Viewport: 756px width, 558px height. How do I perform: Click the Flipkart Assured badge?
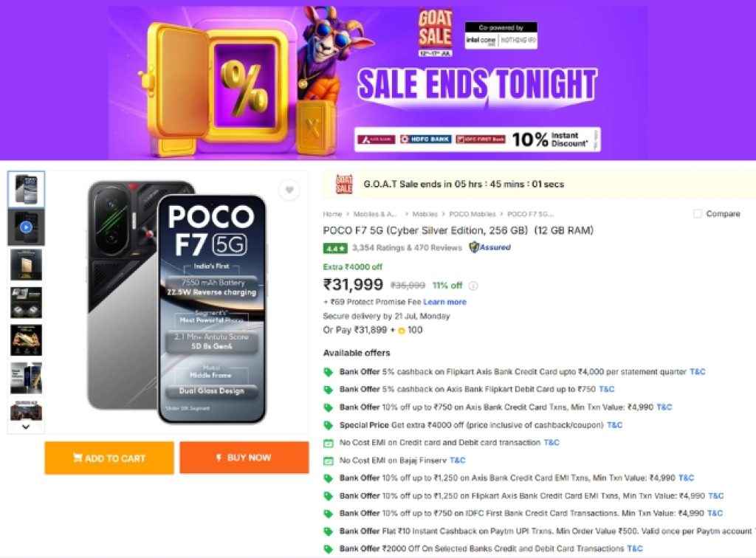489,247
